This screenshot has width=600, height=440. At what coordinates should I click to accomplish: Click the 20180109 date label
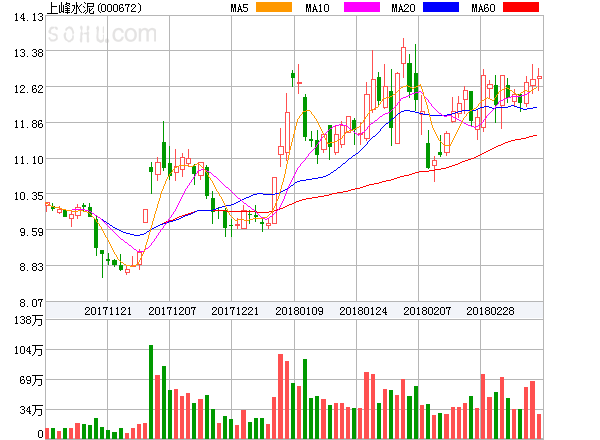[299, 311]
